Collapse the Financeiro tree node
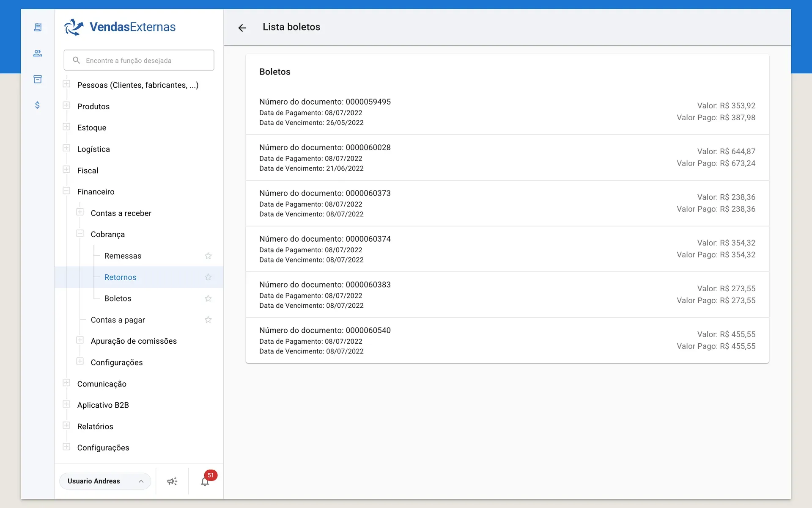Screen dimensions: 812x508 [66, 191]
